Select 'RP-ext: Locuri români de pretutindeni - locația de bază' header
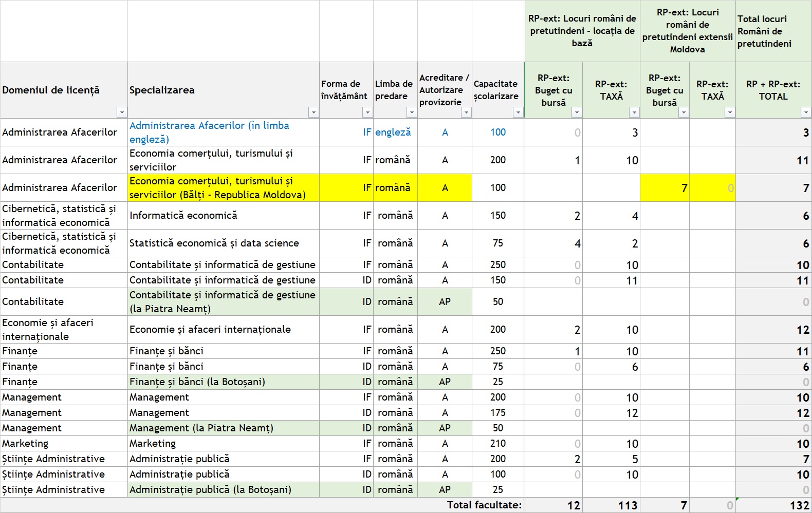This screenshot has width=812, height=513. pyautogui.click(x=582, y=31)
